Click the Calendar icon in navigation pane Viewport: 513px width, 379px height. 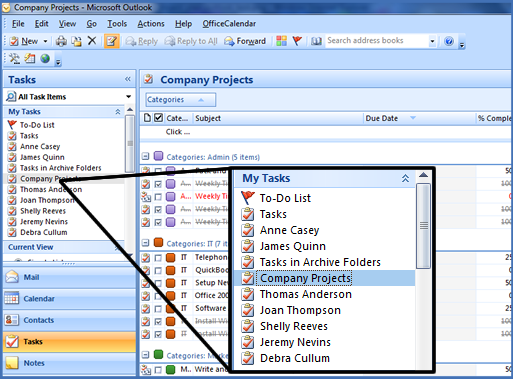pos(12,298)
